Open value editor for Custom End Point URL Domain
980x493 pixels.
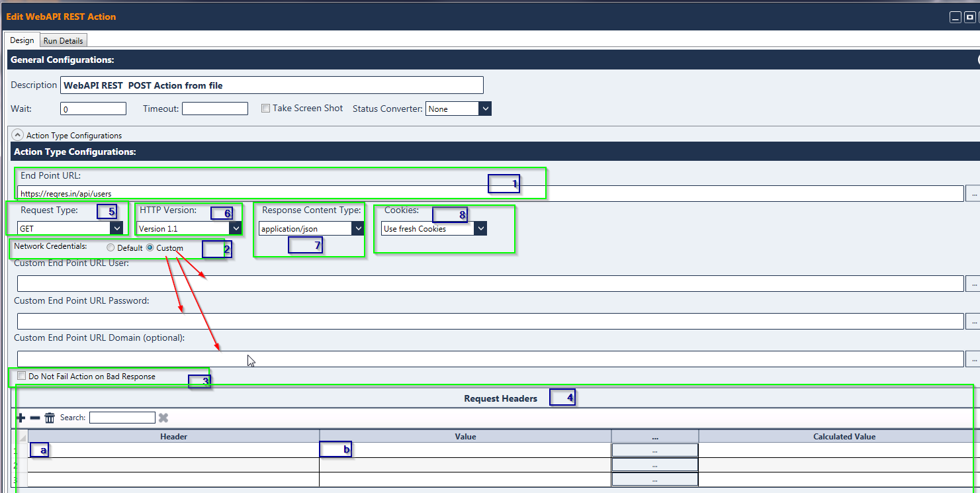[x=974, y=359]
